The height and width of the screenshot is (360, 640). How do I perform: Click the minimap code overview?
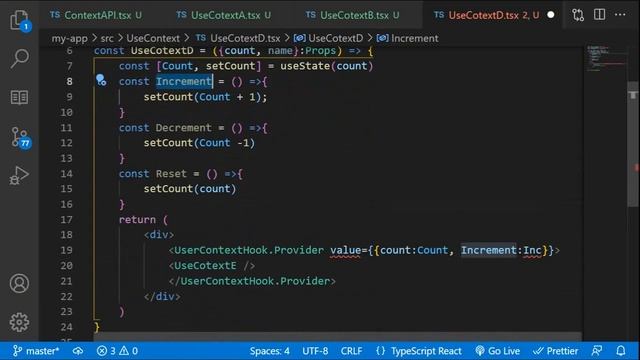pos(606,58)
